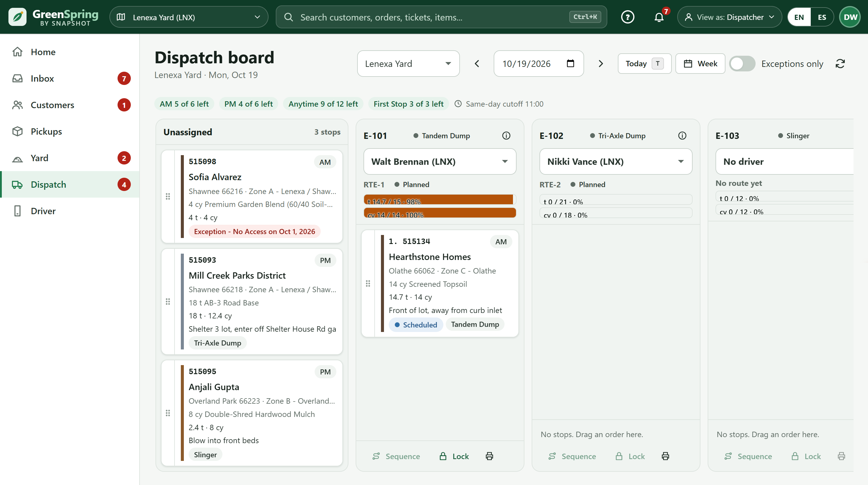Open the Lenexa Yard (LNX) location selector

189,17
